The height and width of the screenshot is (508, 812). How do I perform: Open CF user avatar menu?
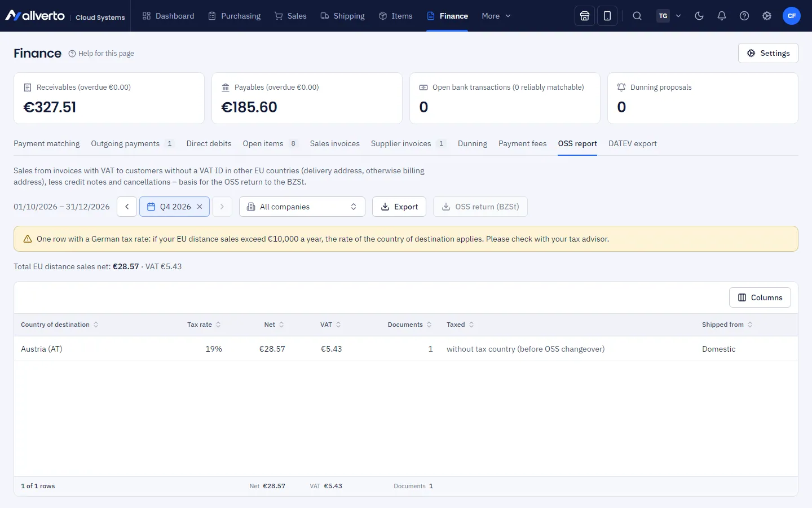tap(792, 16)
